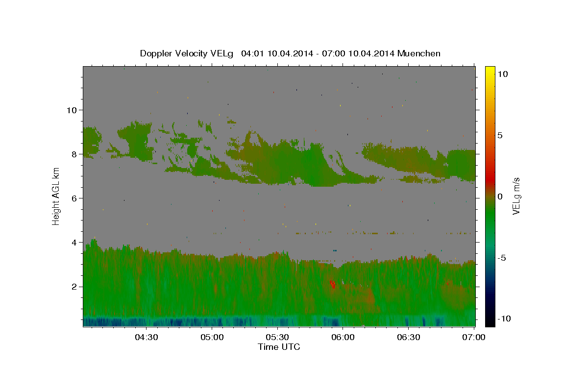
Task: Click the height axis label 2
Action: click(x=73, y=287)
